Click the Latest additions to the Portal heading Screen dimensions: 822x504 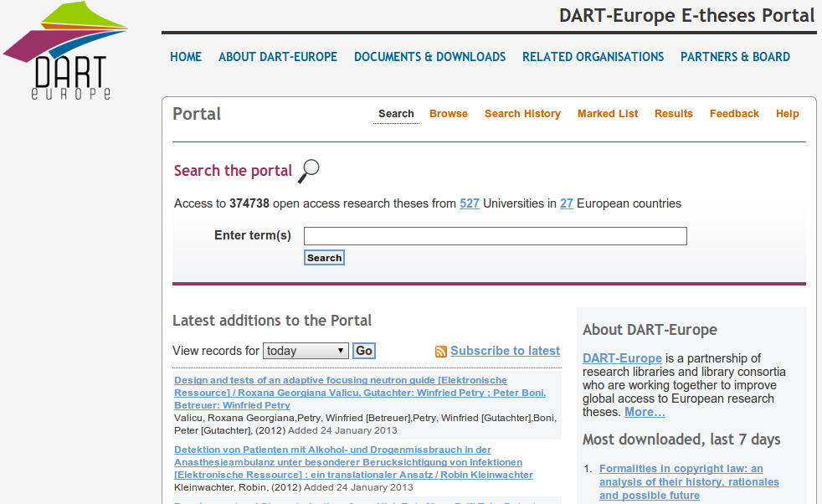(x=271, y=321)
